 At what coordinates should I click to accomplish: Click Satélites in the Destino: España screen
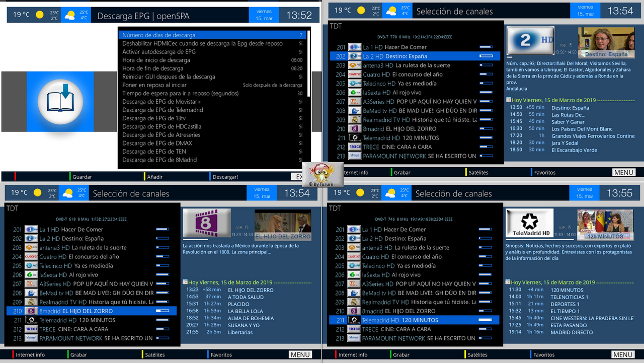pyautogui.click(x=477, y=172)
